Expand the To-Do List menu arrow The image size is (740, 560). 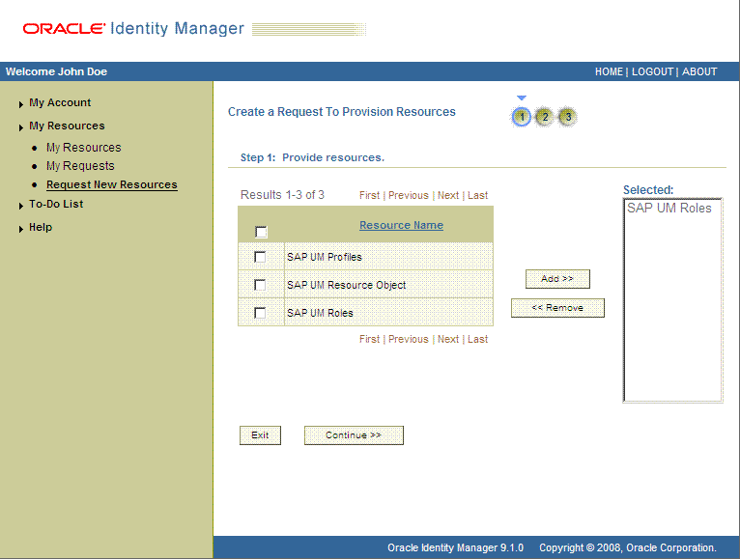point(20,206)
